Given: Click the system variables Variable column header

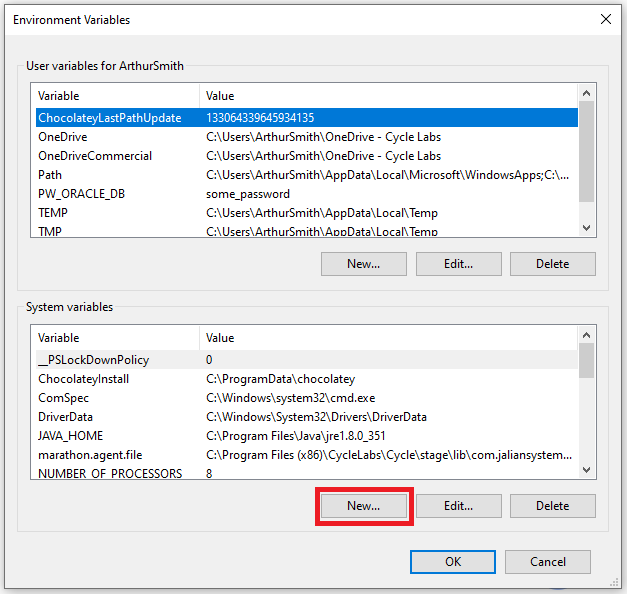Looking at the screenshot, I should coord(115,338).
